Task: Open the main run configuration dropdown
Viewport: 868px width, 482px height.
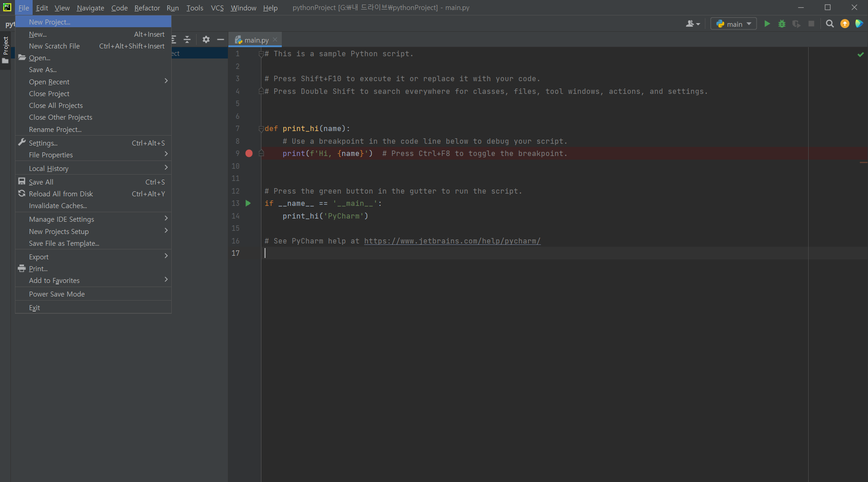Action: click(733, 24)
